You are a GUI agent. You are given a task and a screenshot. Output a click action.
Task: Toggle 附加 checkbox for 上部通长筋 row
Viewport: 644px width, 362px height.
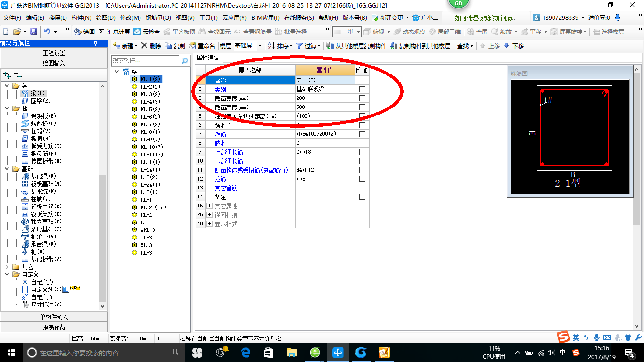coord(362,152)
